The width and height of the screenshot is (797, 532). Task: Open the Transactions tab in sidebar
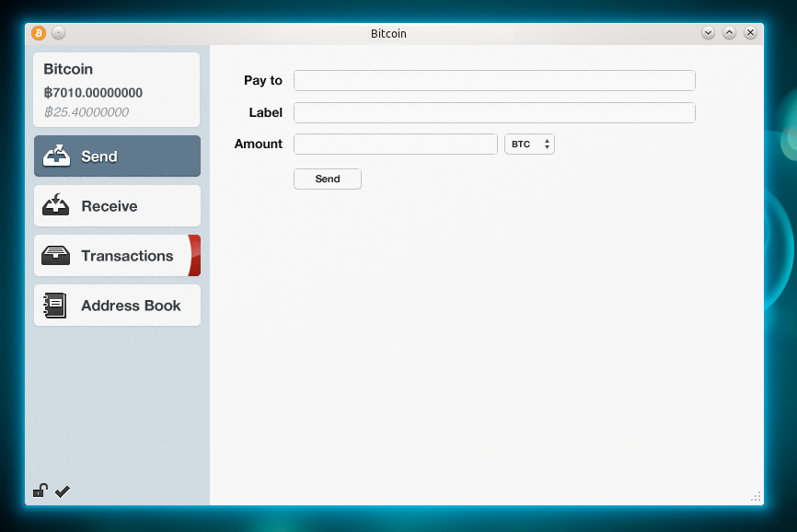pyautogui.click(x=118, y=256)
